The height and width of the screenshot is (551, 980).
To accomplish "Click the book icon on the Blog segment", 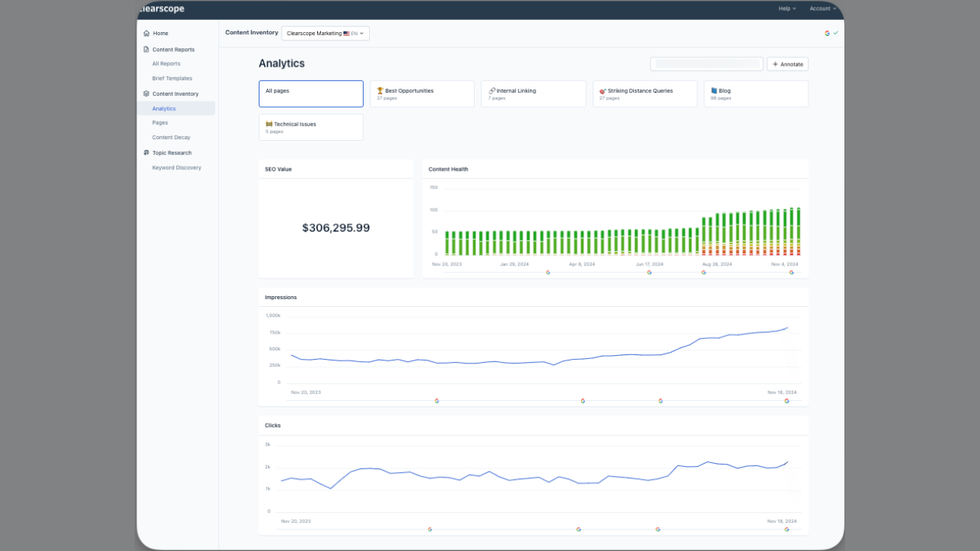I will click(714, 91).
